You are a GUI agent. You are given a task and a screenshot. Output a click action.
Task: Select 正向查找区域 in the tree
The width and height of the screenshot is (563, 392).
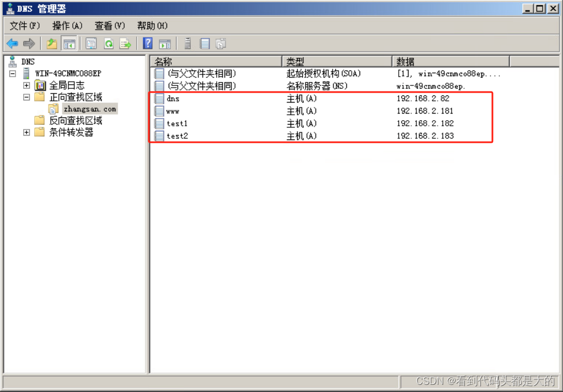click(76, 97)
